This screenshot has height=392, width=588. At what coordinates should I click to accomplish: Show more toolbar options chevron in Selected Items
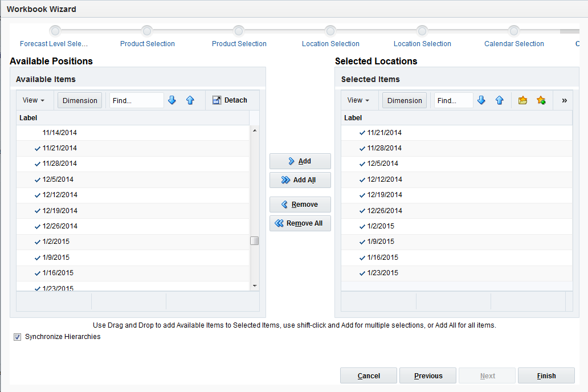[x=565, y=100]
